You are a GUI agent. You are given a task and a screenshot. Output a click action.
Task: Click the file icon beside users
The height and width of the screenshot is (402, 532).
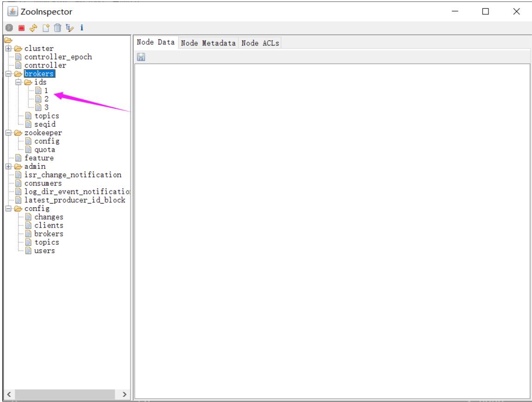point(29,251)
